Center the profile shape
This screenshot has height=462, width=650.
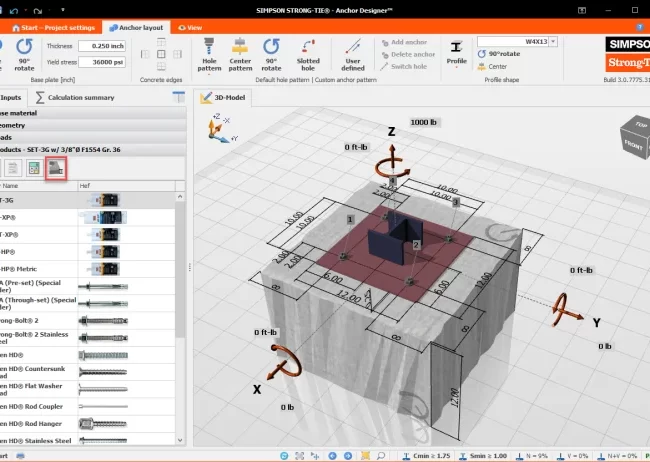coord(492,66)
